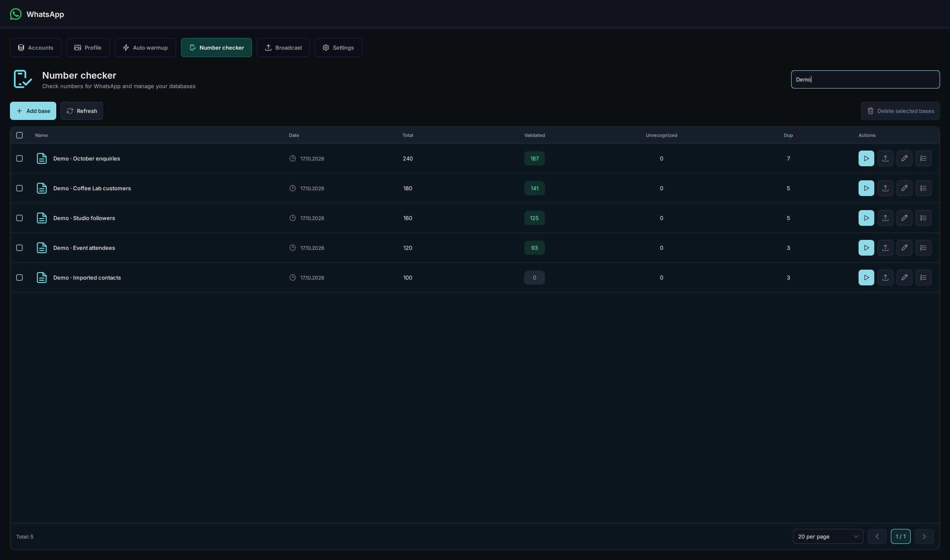This screenshot has height=560, width=950.
Task: Tick the Demo · Coffee Lab customers checkbox
Action: click(19, 188)
